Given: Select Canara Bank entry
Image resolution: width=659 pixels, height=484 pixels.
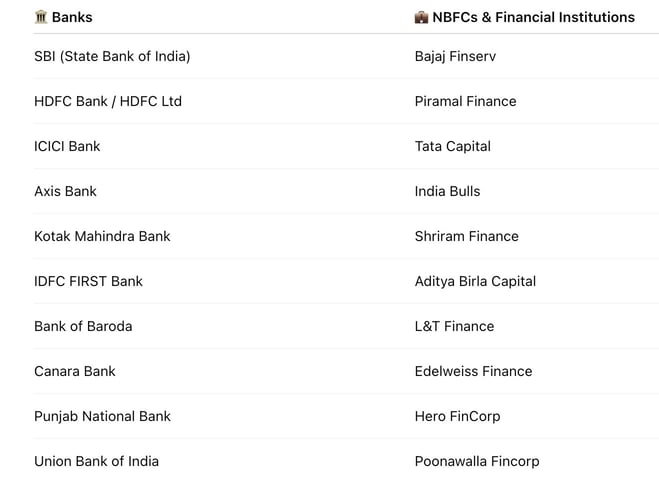Looking at the screenshot, I should [75, 371].
